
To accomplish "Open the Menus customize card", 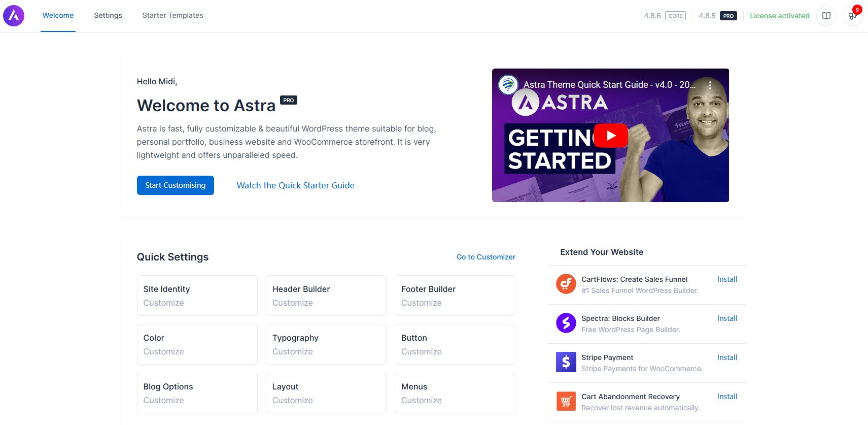I will coord(455,393).
